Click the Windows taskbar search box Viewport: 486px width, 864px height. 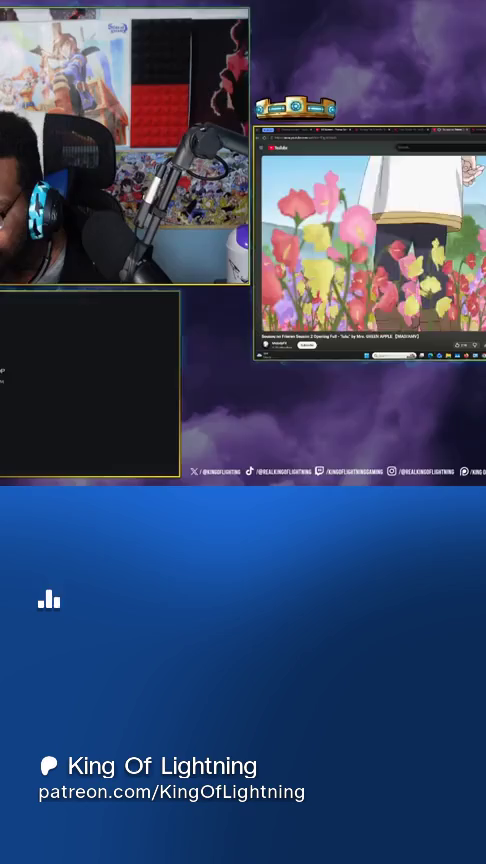pyautogui.click(x=394, y=355)
